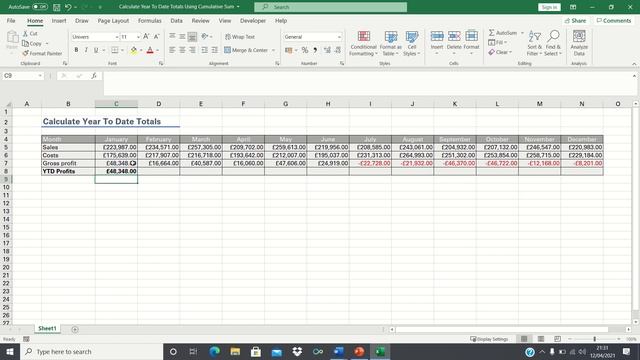The width and height of the screenshot is (640, 360).
Task: Select the Sheet1 tab
Action: coord(47,329)
